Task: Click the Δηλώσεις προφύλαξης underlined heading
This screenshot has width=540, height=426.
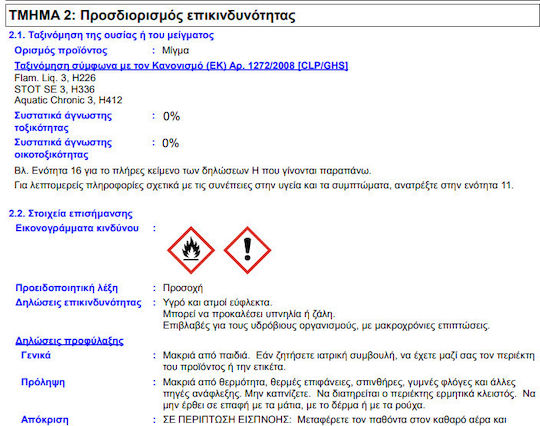Action: 69,341
